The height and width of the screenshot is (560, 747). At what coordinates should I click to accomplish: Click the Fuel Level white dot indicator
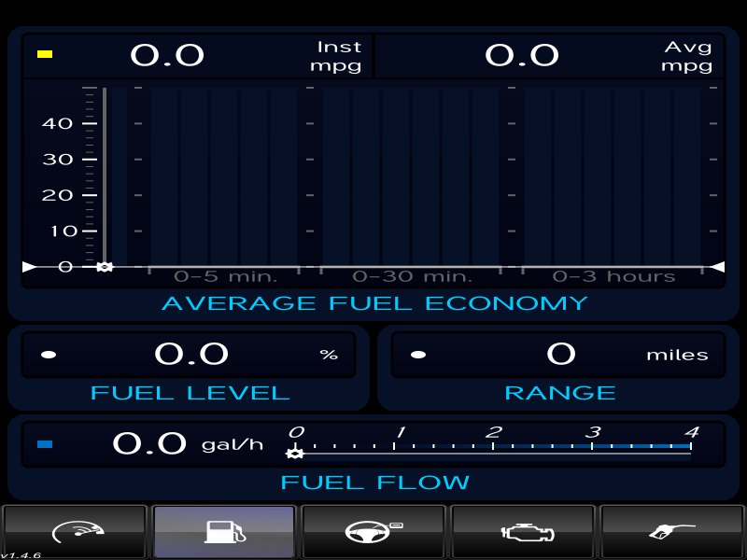49,355
